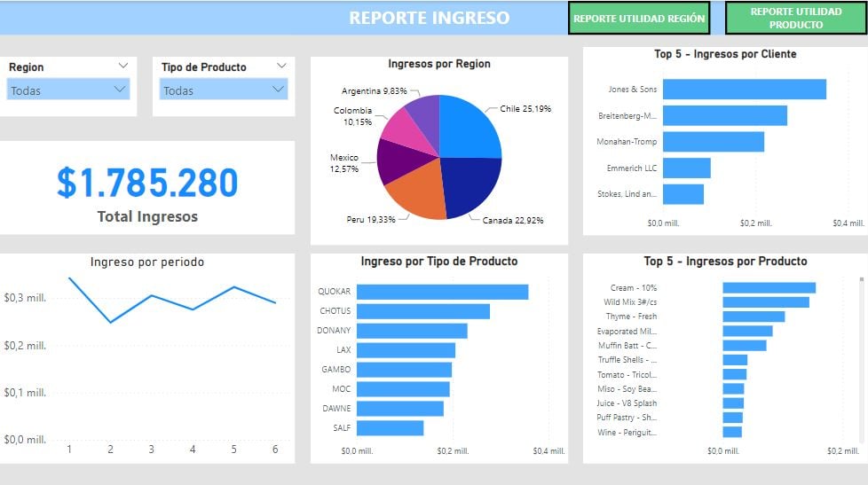Click period 2 point on line chart
This screenshot has height=485, width=868.
[x=111, y=322]
